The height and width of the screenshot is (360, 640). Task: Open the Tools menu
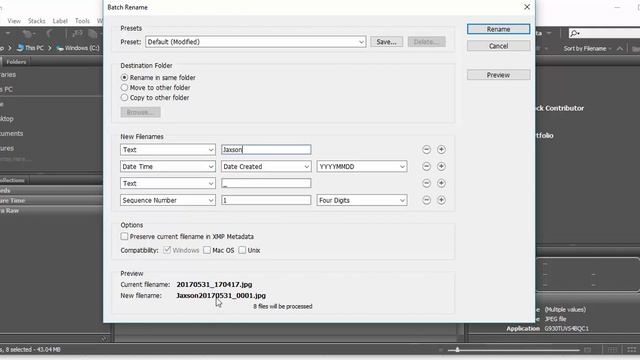(x=82, y=21)
